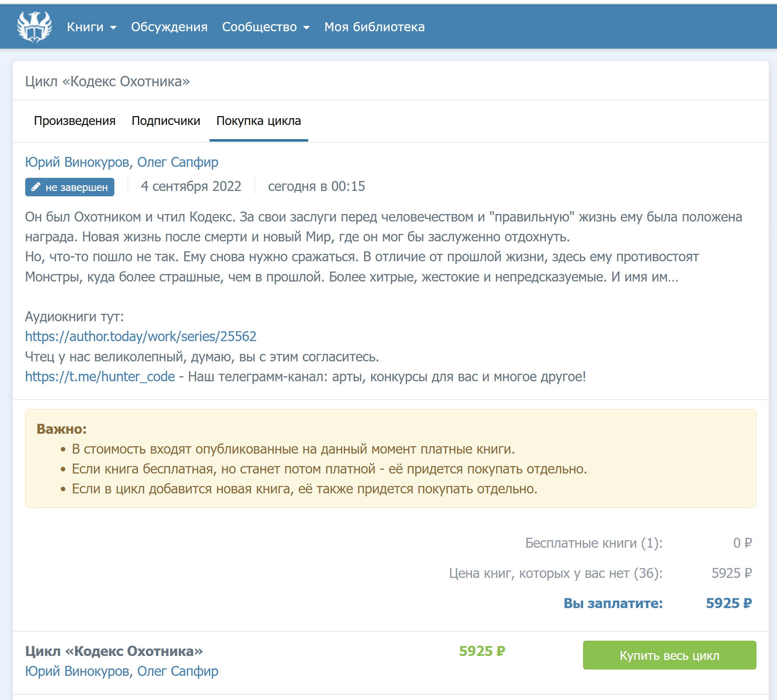Select the Покупка цикла tab
This screenshot has width=777, height=700.
tap(259, 121)
